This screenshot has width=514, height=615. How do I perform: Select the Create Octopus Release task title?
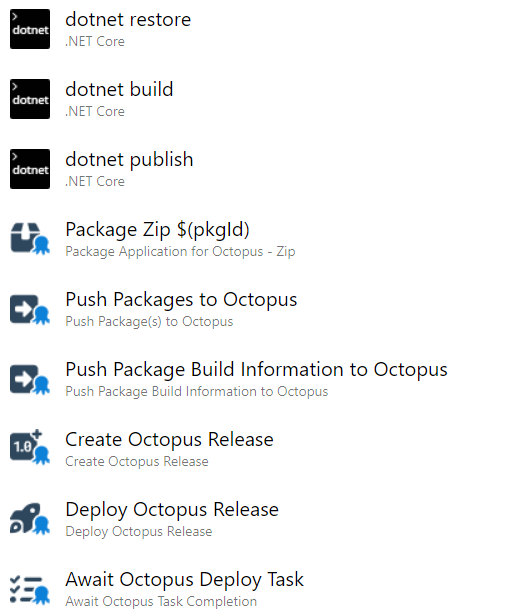169,439
